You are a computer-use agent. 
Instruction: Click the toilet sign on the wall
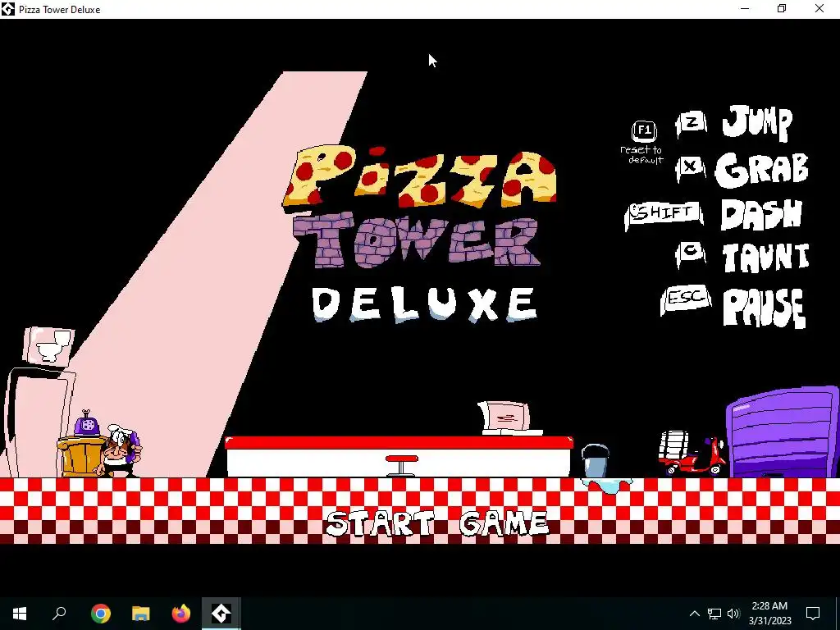pos(48,346)
